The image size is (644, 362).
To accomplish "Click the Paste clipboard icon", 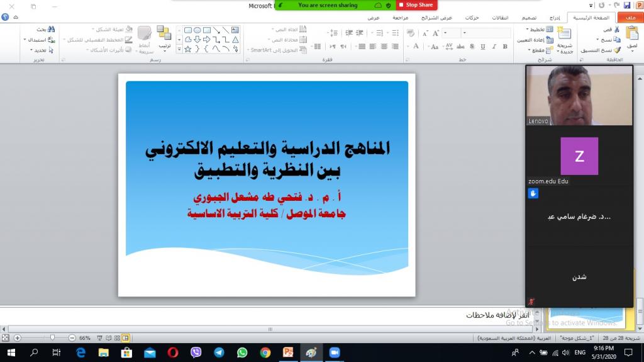I will tap(631, 35).
